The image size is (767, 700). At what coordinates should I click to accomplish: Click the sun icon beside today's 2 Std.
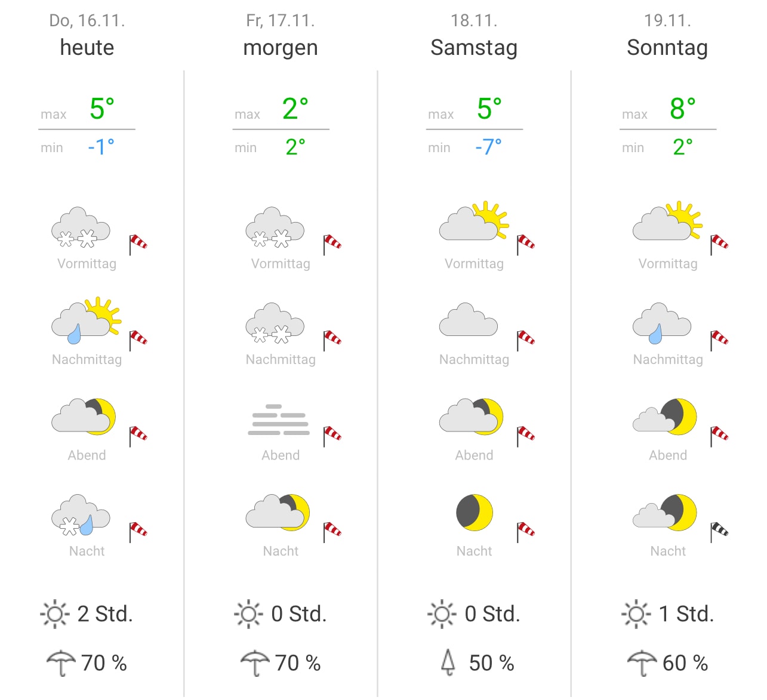(55, 614)
